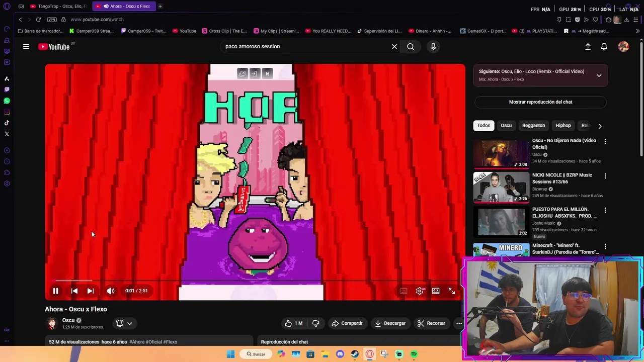The height and width of the screenshot is (362, 644).
Task: Open the upload/create icon in YouTube header
Action: coord(588,47)
